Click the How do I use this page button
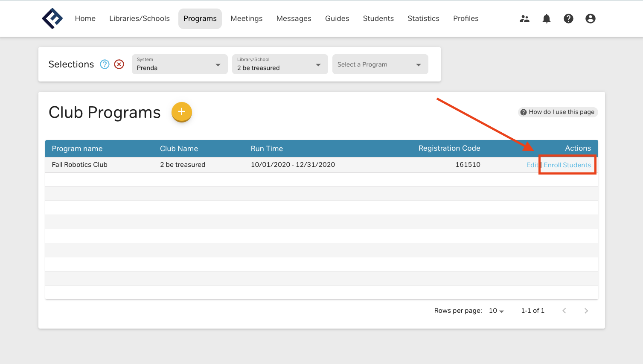 [558, 112]
